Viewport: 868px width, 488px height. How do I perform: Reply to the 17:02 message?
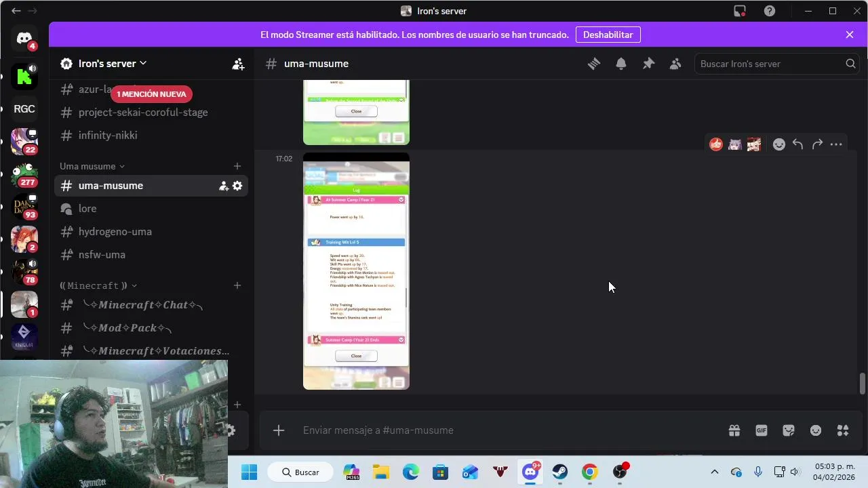798,144
